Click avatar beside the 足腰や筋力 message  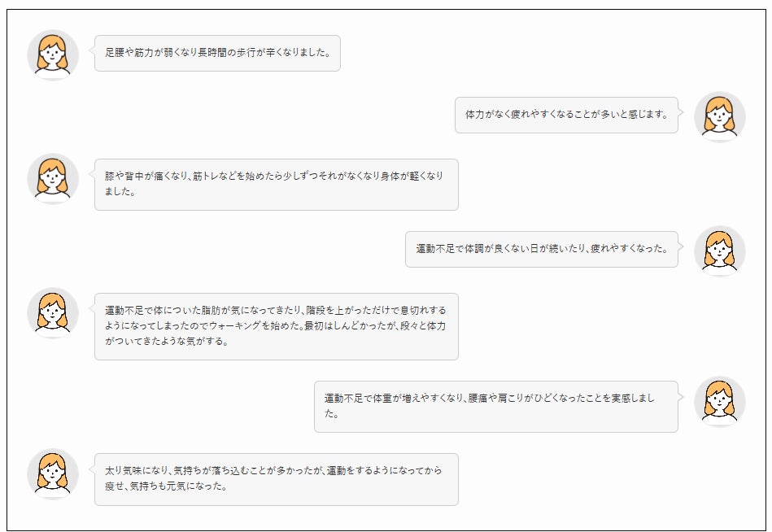(53, 55)
